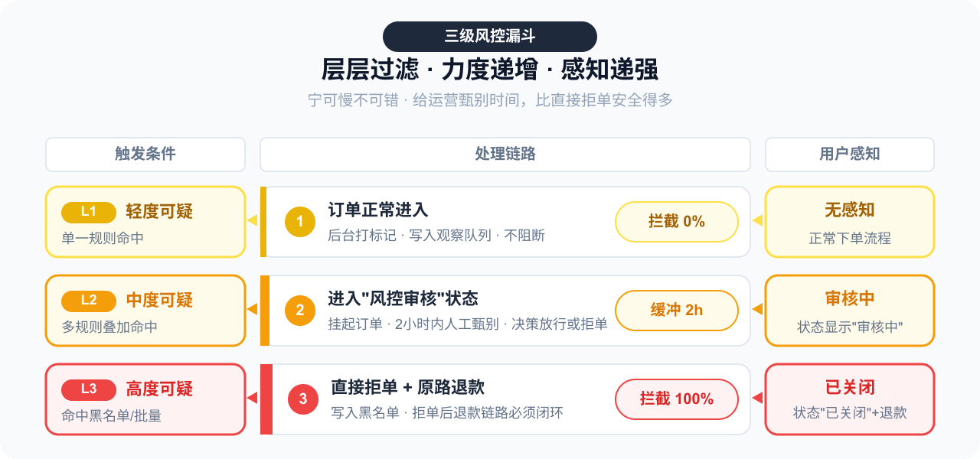Click the L3 level badge
Image resolution: width=980 pixels, height=459 pixels.
coord(89,389)
